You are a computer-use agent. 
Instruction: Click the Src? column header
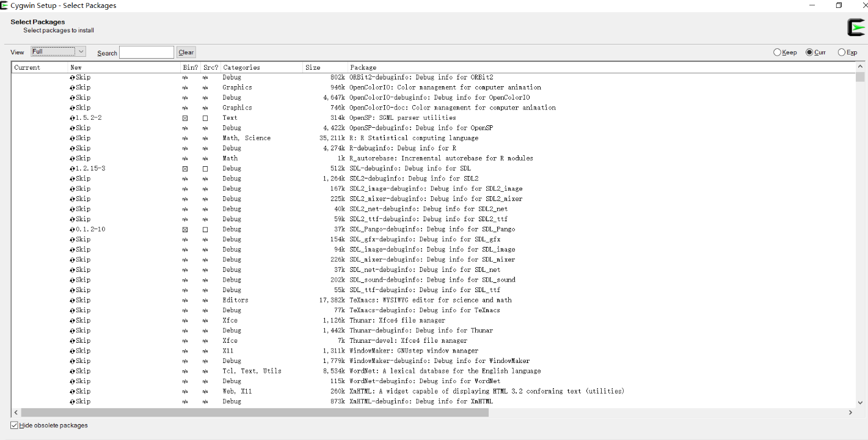point(211,67)
